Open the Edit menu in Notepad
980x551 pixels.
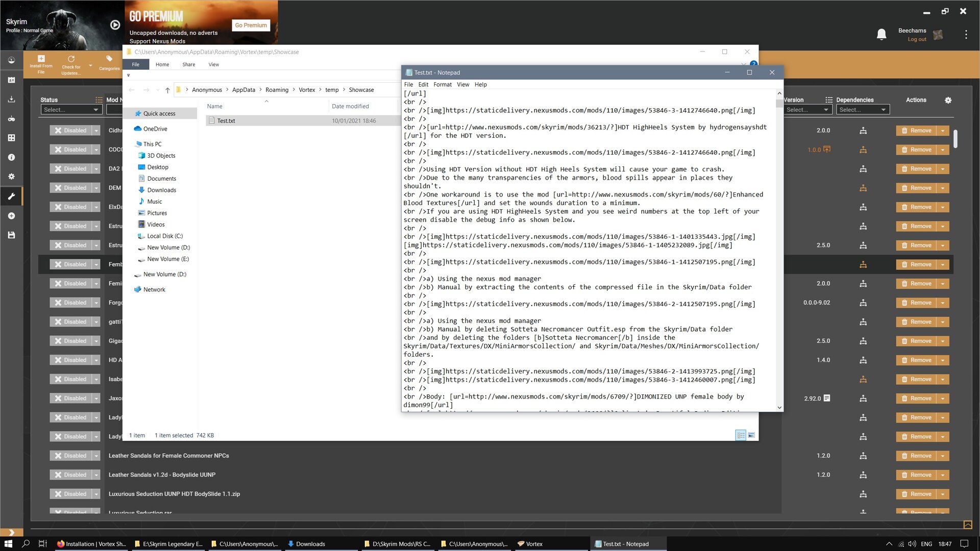click(x=423, y=85)
